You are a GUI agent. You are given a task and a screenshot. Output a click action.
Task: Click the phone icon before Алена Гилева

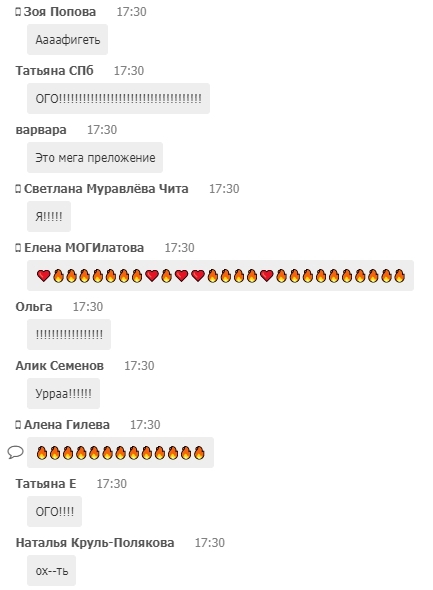(18, 425)
